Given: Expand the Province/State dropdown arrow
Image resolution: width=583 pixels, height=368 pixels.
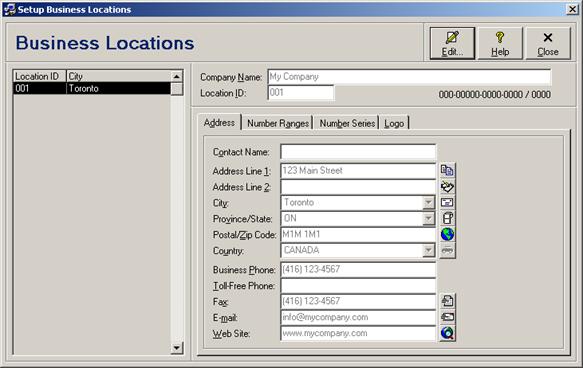Looking at the screenshot, I should point(428,219).
